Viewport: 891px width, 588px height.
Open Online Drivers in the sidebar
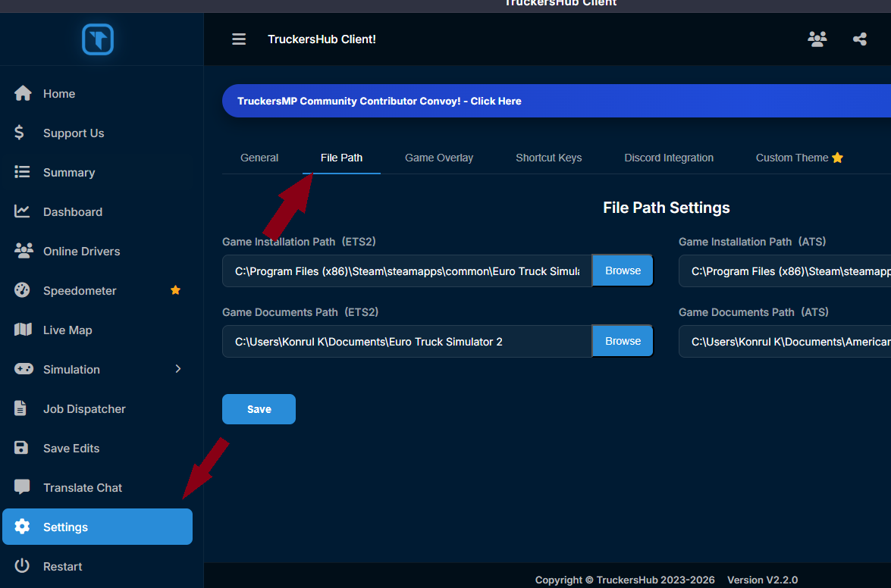point(97,251)
